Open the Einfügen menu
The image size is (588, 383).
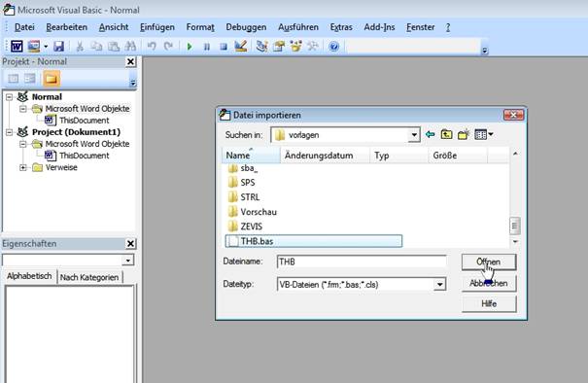pyautogui.click(x=157, y=27)
